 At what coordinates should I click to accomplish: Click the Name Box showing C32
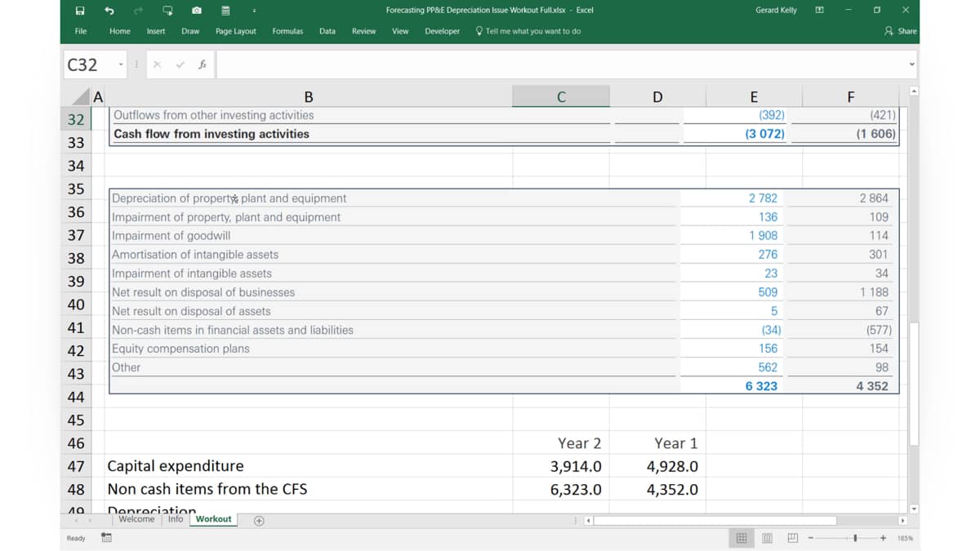90,64
